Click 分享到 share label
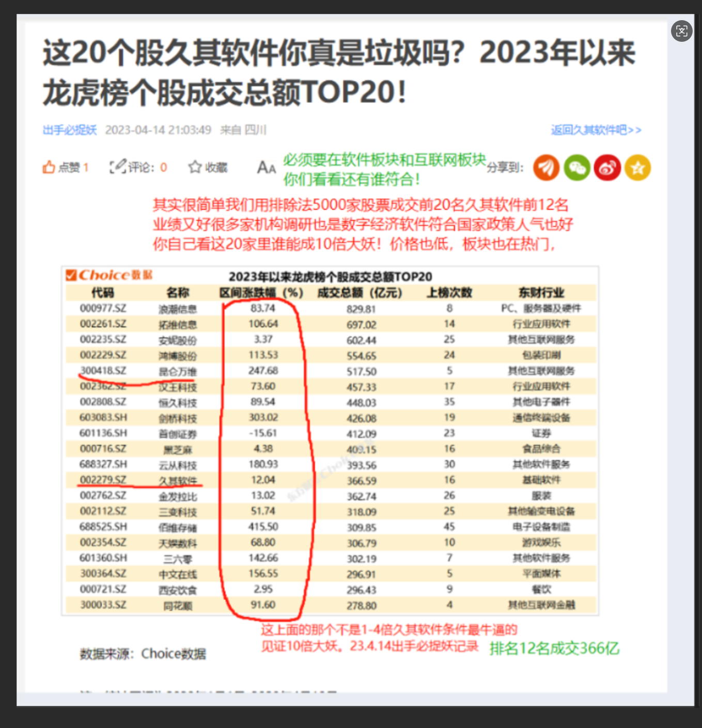This screenshot has height=728, width=702. (x=505, y=167)
